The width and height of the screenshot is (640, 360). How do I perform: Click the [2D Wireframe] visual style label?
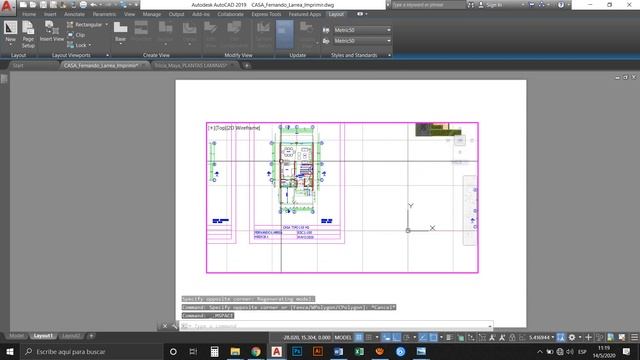point(243,128)
